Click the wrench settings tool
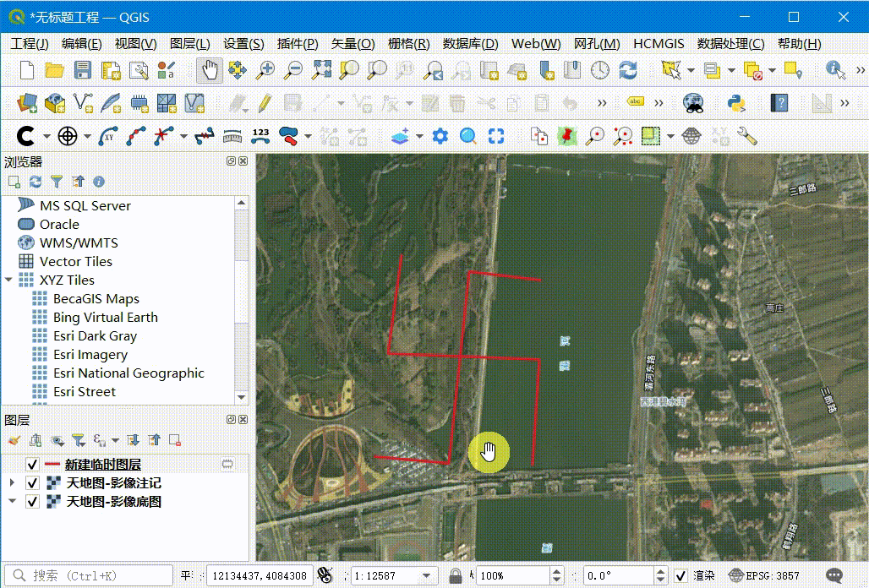The height and width of the screenshot is (588, 869). (747, 136)
